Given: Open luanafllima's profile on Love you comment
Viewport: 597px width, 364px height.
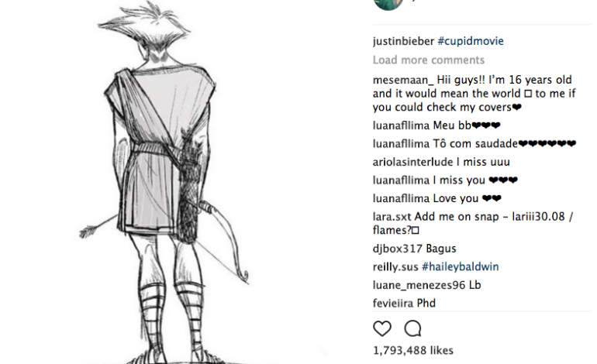Looking at the screenshot, I should [401, 198].
